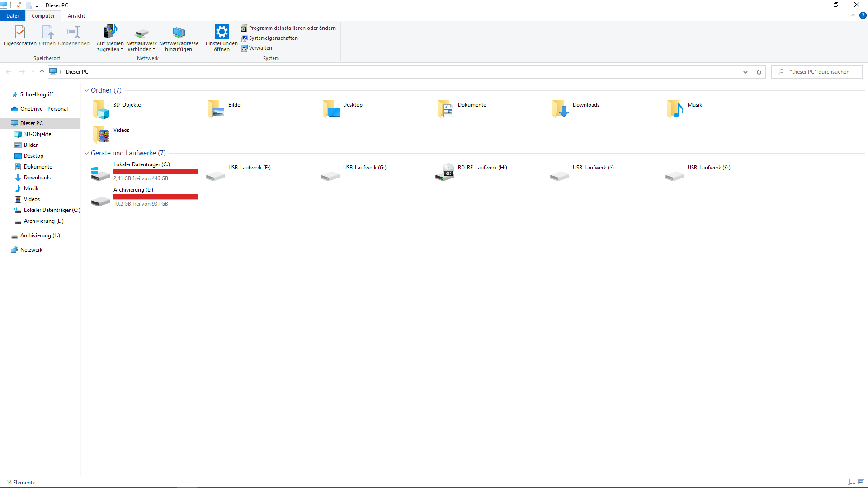Open the recent locations dropdown arrow
This screenshot has height=488, width=868.
[x=33, y=72]
